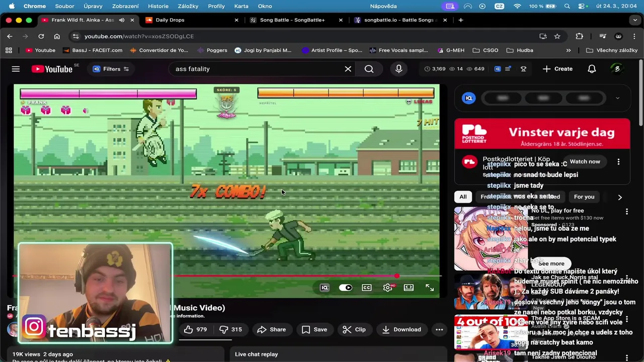This screenshot has width=644, height=362.
Task: Click the Chrome profile avatar
Action: [x=618, y=36]
